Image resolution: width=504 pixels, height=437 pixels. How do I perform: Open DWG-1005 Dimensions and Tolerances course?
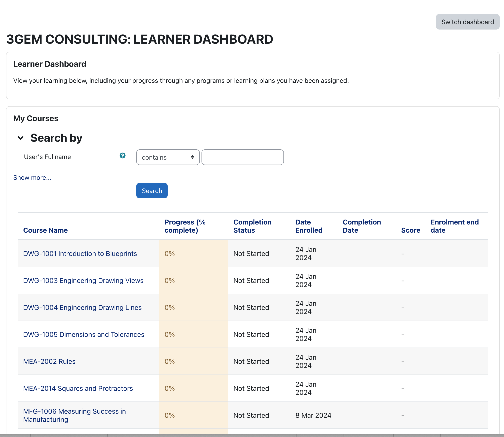(x=84, y=334)
